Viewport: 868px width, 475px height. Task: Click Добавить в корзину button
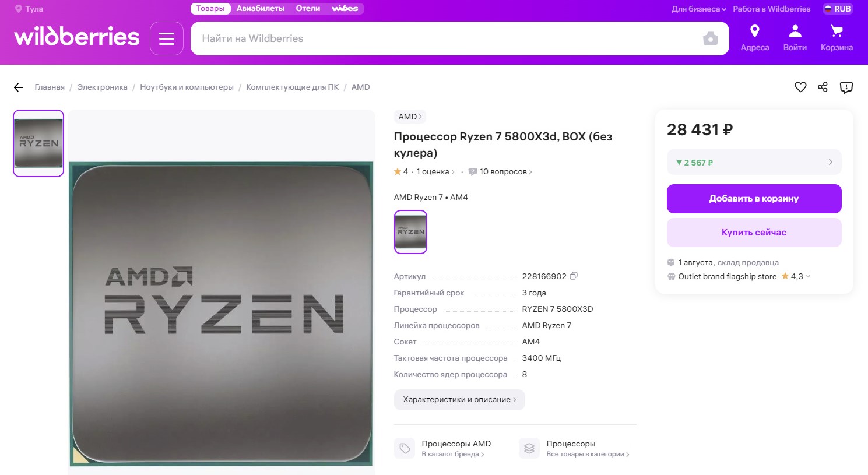click(754, 199)
